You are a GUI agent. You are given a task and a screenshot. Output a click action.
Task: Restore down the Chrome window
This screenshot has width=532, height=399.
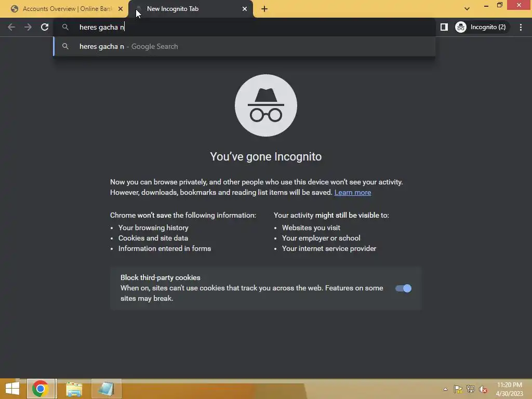(x=499, y=5)
